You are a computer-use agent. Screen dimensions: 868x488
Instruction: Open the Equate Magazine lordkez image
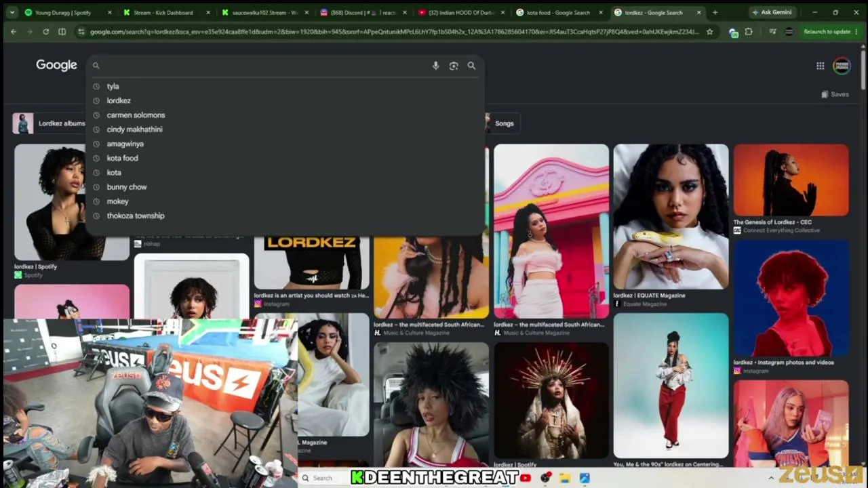click(671, 217)
